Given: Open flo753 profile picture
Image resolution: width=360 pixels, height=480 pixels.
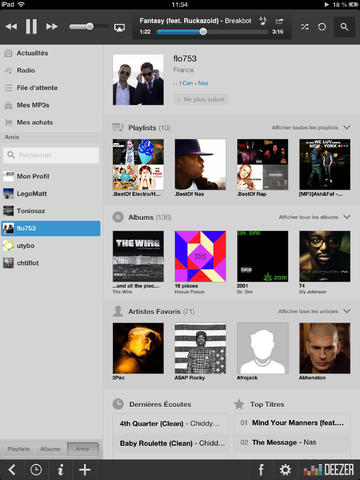Looking at the screenshot, I should point(138,80).
